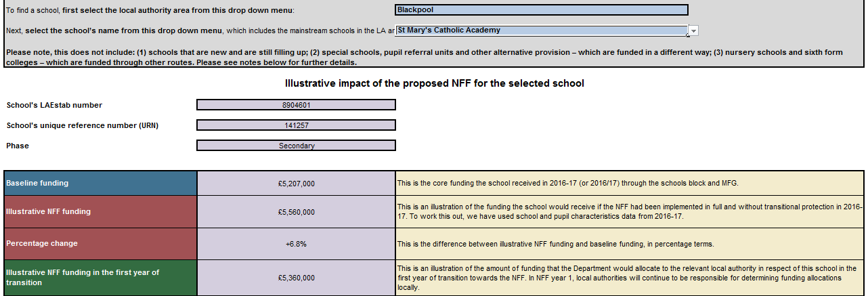Select the School's LAEstab number label
868x296 pixels.
point(54,105)
